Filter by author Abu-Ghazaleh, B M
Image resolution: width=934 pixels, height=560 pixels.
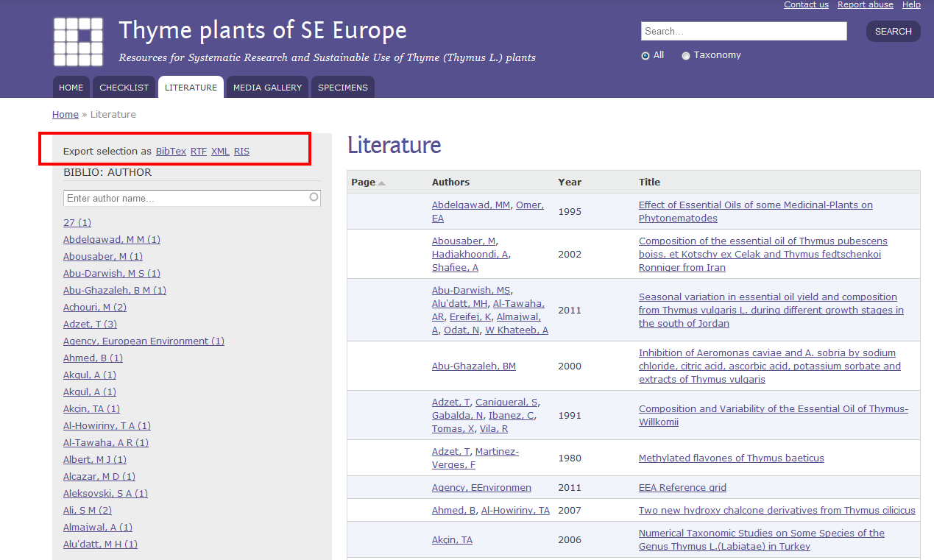point(115,290)
